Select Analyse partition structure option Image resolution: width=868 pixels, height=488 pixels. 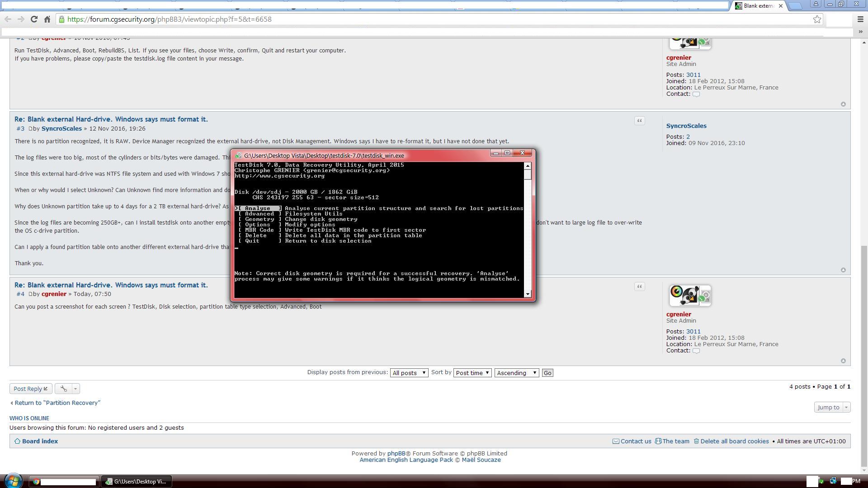(258, 208)
